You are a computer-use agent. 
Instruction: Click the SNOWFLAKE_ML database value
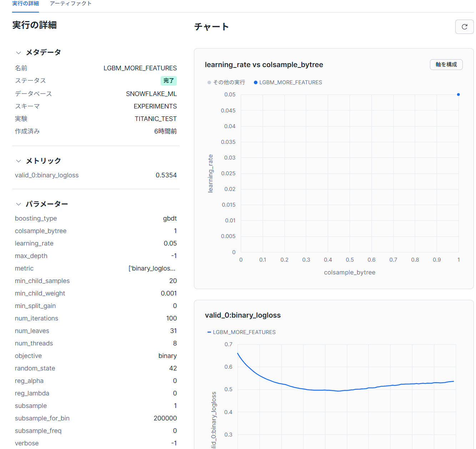click(151, 94)
